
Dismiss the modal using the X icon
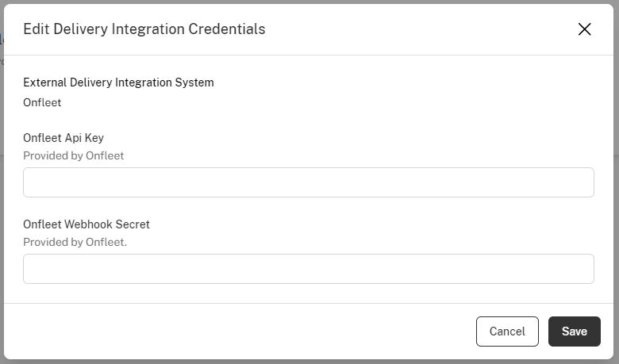(585, 29)
